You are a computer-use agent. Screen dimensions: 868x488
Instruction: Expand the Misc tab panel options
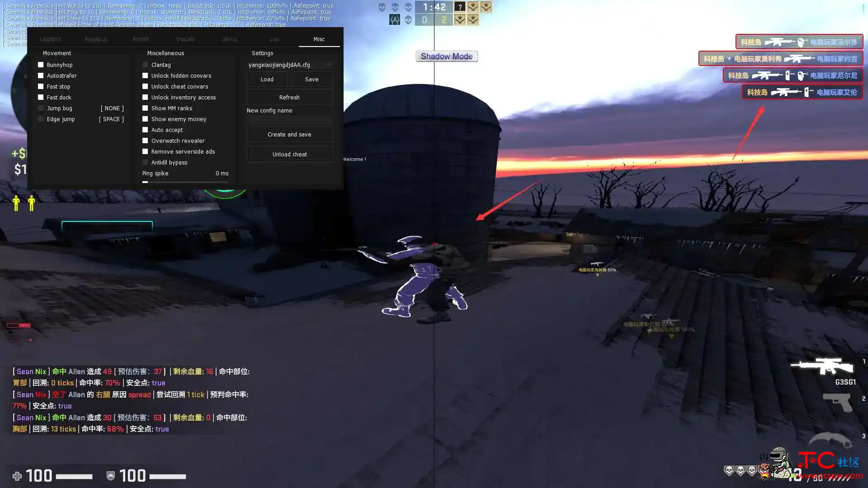point(319,39)
